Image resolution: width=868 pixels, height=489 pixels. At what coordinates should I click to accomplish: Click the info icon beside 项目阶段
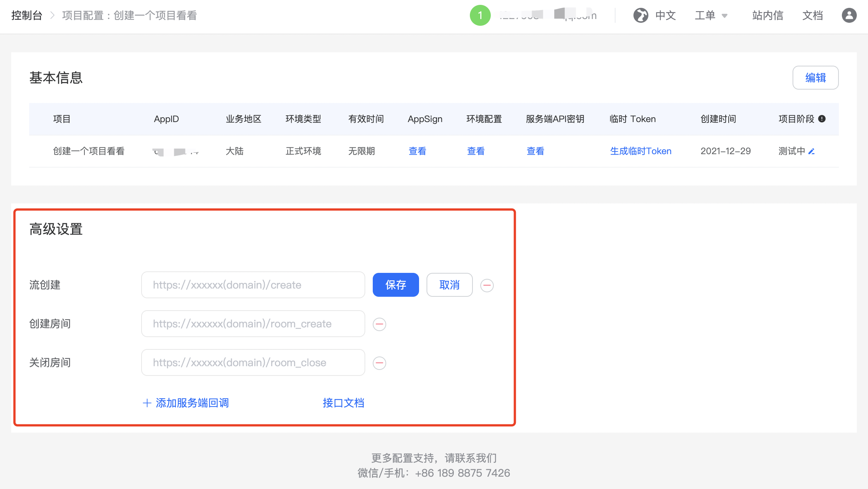[x=822, y=119]
